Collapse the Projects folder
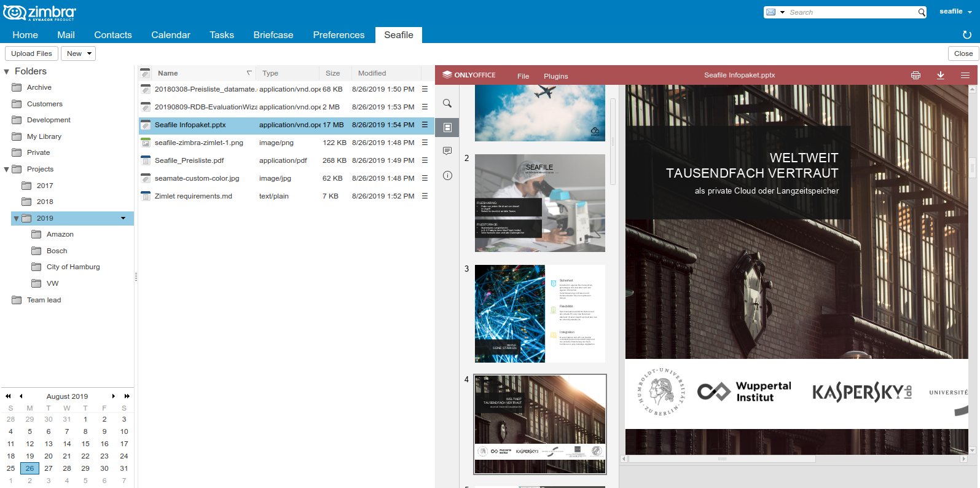Screen dimensions: 980x488 point(7,170)
